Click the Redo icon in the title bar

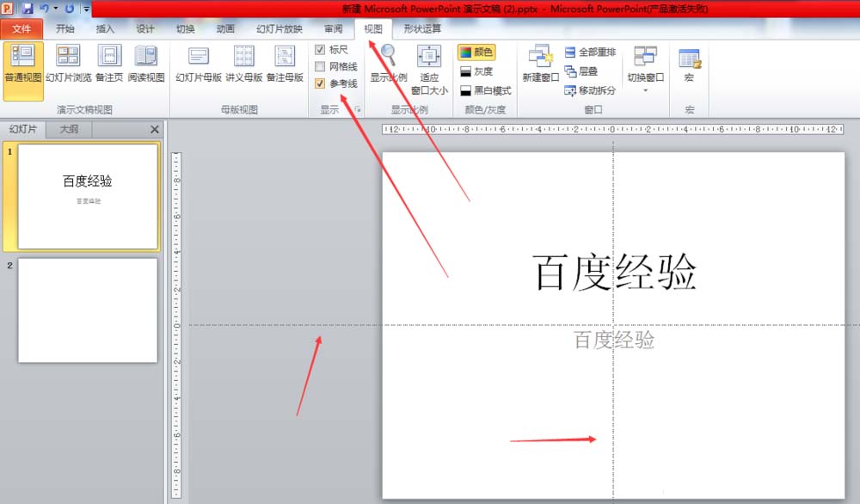pos(70,9)
